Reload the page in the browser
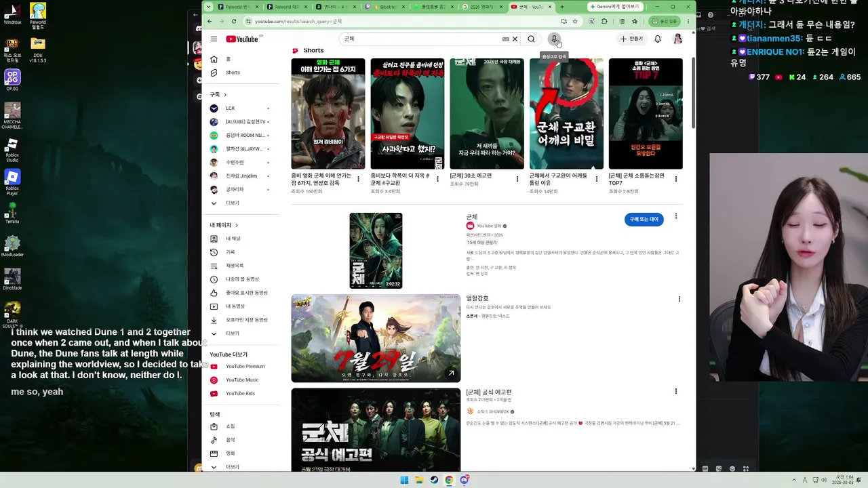This screenshot has width=868, height=488. pyautogui.click(x=234, y=21)
